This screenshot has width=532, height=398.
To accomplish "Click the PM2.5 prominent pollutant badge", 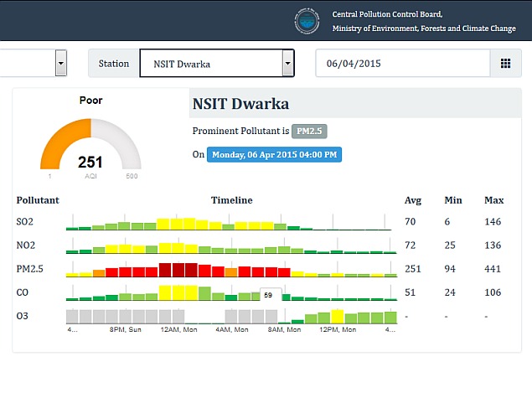I will pyautogui.click(x=309, y=132).
